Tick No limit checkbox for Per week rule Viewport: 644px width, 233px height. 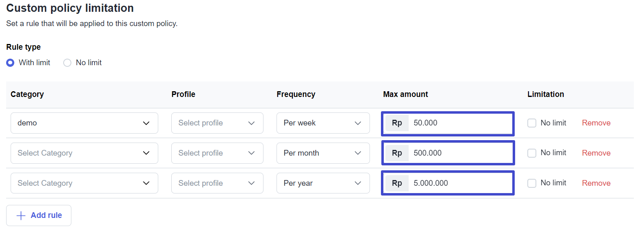coord(532,123)
